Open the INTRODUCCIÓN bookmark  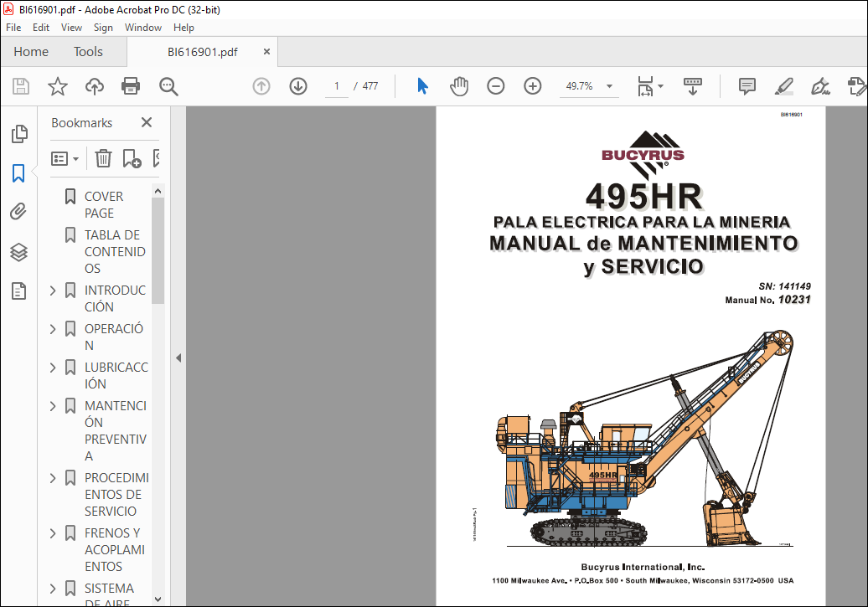click(x=115, y=299)
